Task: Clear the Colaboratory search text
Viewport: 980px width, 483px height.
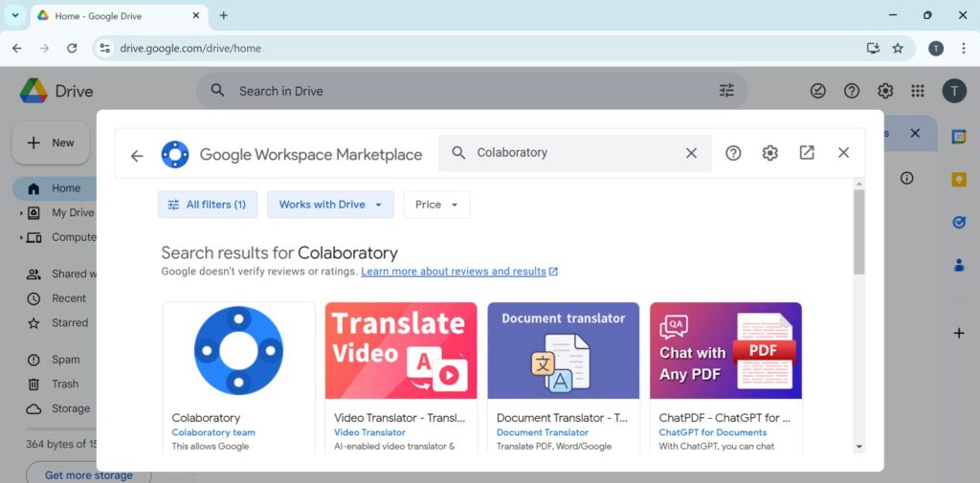Action: 691,153
